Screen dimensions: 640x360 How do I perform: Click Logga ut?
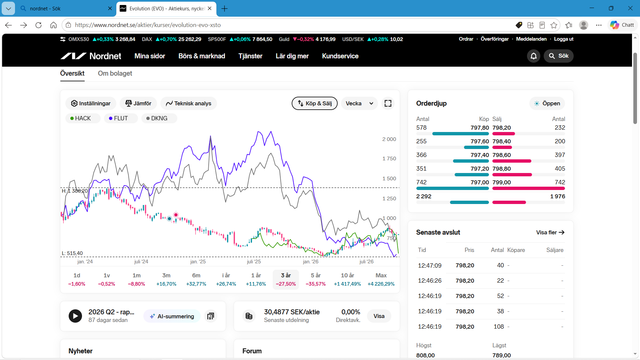(x=564, y=39)
